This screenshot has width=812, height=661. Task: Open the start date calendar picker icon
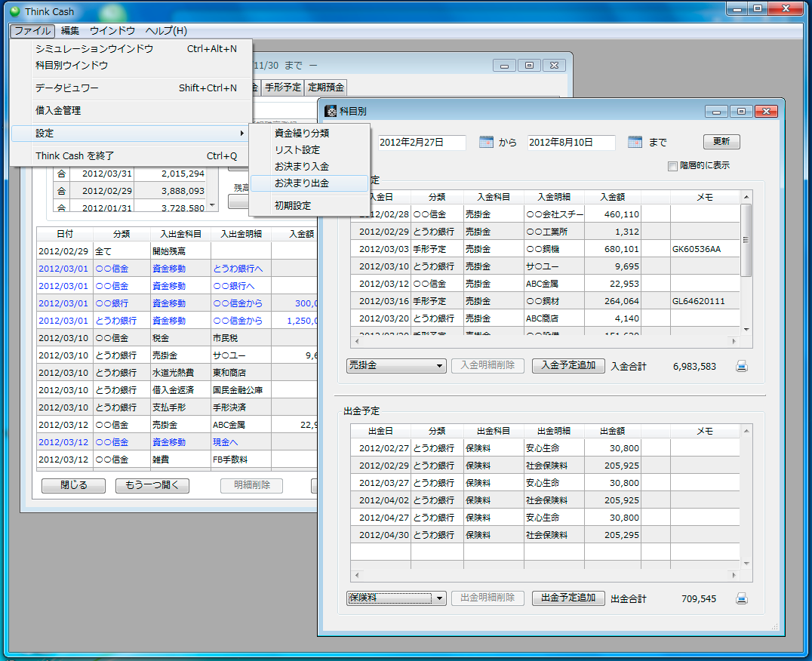[486, 142]
